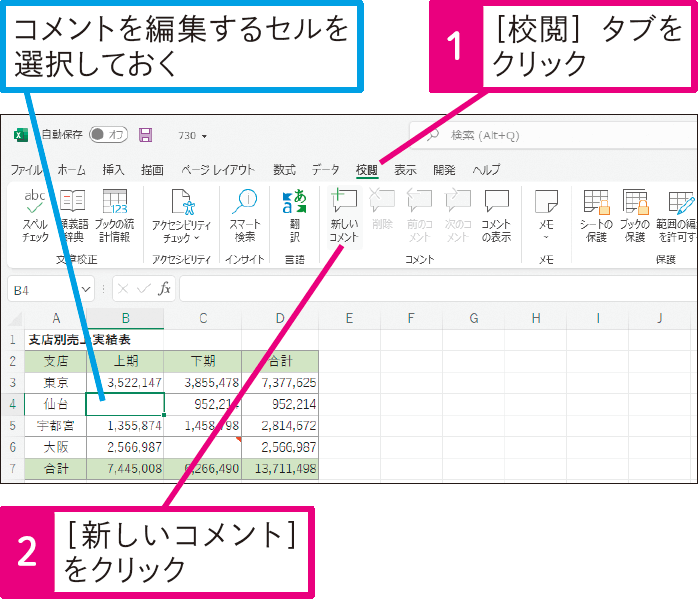The height and width of the screenshot is (599, 698).
Task: Open the 730 quick access dropdown
Action: point(204,136)
